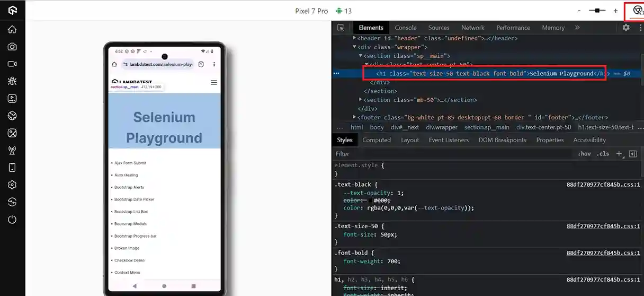Viewport: 644px width, 296px height.
Task: Open 88df270977cf845b.css:1 link for .text-black
Action: coord(603,185)
